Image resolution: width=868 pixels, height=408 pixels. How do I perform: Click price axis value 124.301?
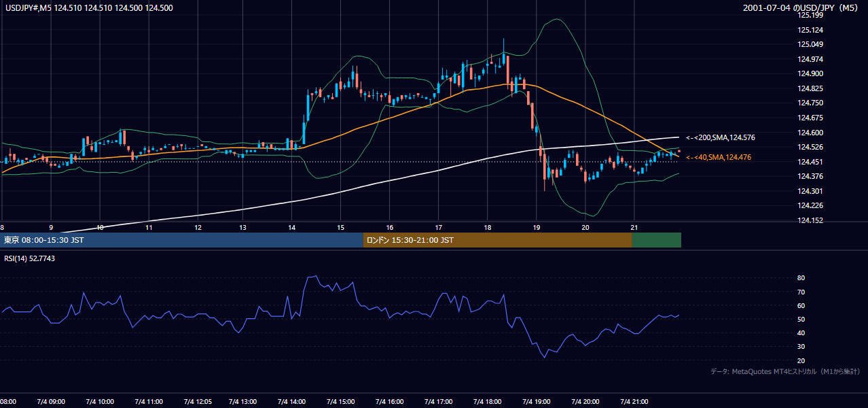[810, 191]
